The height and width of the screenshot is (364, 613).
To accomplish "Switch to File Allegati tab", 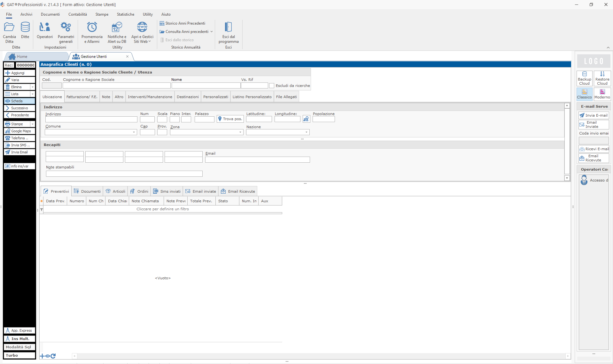I will pyautogui.click(x=286, y=97).
